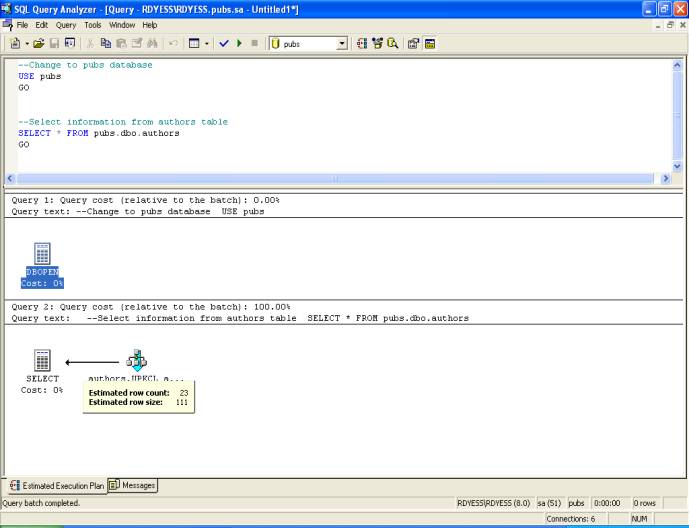Viewport: 689px width, 528px height.
Task: Switch to the Messages tab
Action: 132,485
